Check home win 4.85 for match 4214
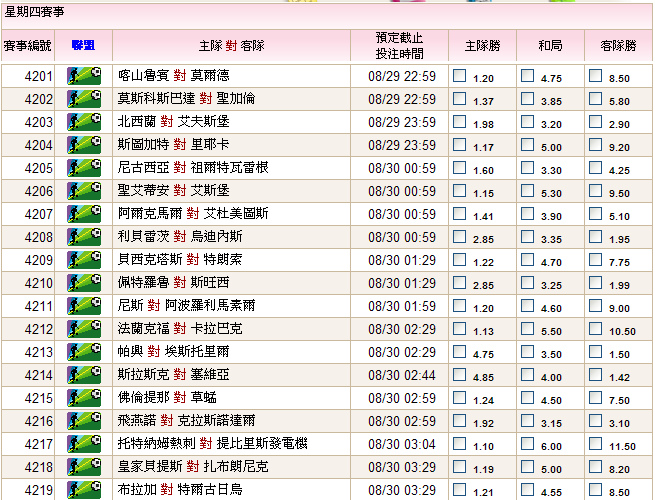The width and height of the screenshot is (655, 500). (460, 374)
